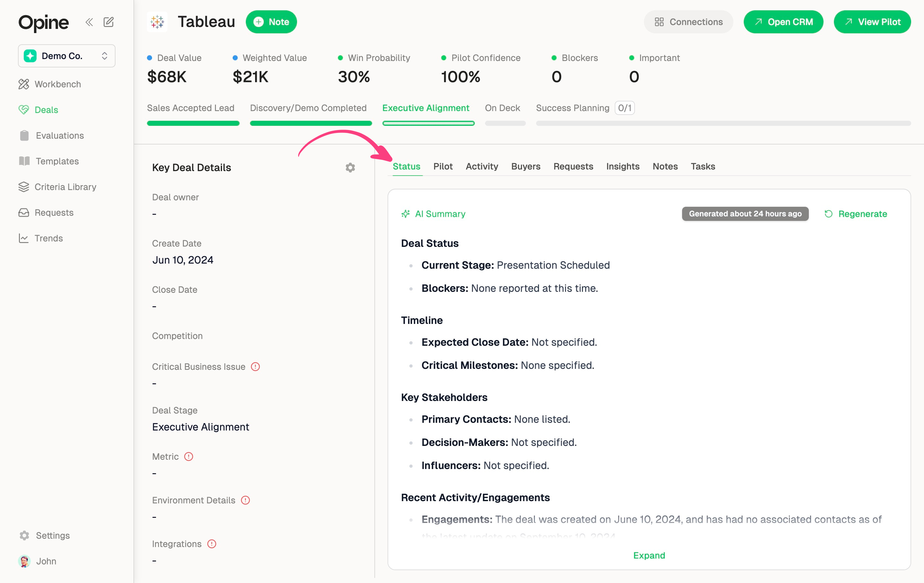Open Key Deal Details gear settings
This screenshot has width=924, height=583.
pos(350,168)
